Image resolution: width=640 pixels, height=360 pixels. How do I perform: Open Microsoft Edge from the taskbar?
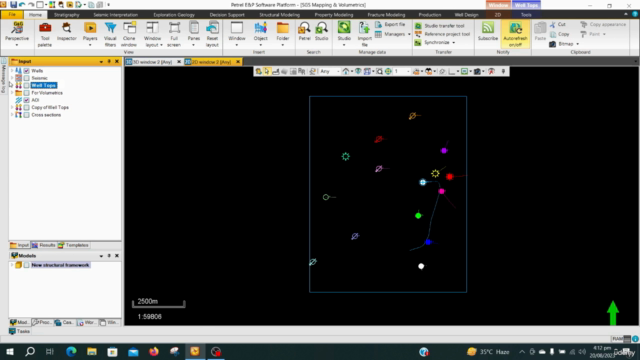71,351
